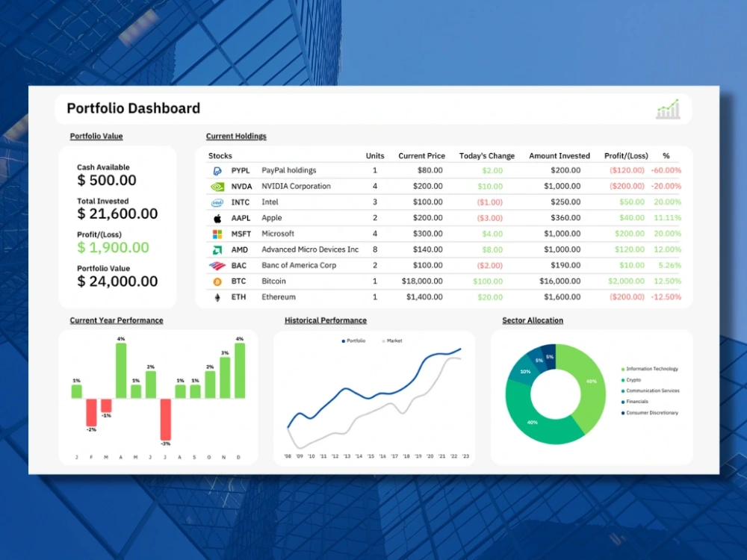Click the AMD logo icon
747x560 pixels.
(x=217, y=249)
